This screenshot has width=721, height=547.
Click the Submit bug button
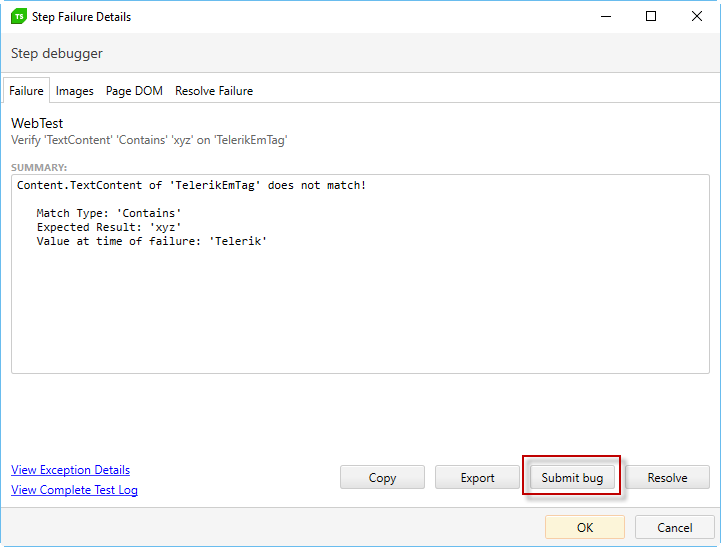[572, 477]
